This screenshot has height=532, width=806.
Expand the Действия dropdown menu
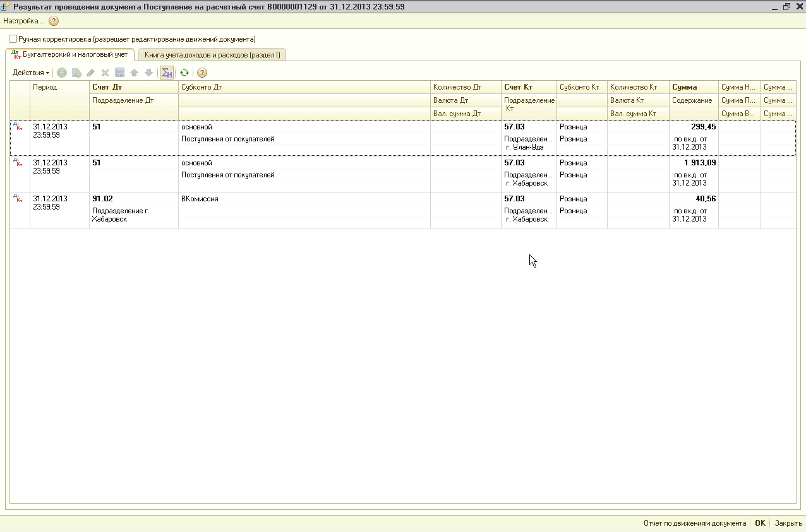[x=30, y=73]
